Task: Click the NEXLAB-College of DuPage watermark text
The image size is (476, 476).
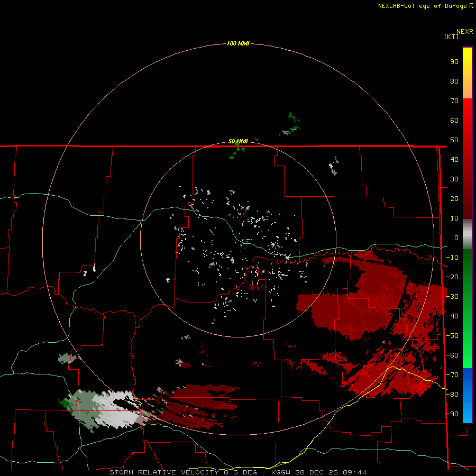Action: click(x=425, y=6)
